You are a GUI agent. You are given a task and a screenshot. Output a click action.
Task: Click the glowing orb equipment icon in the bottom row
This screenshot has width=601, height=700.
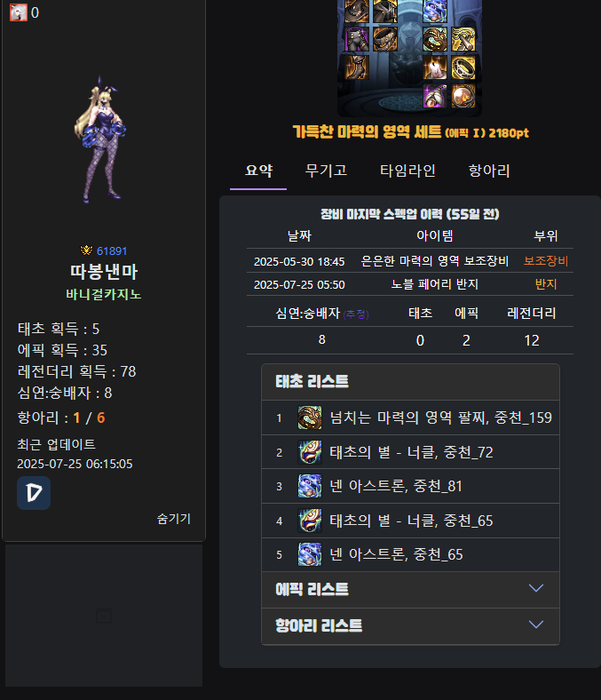click(463, 96)
